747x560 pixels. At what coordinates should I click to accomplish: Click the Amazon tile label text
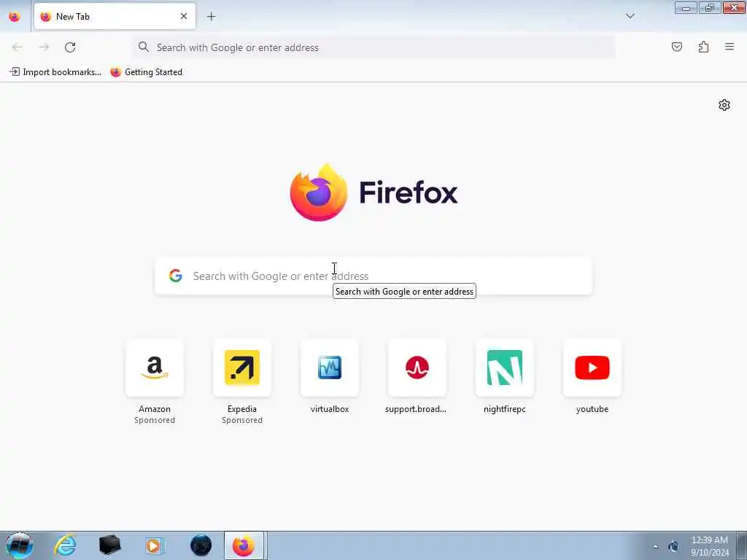(155, 409)
